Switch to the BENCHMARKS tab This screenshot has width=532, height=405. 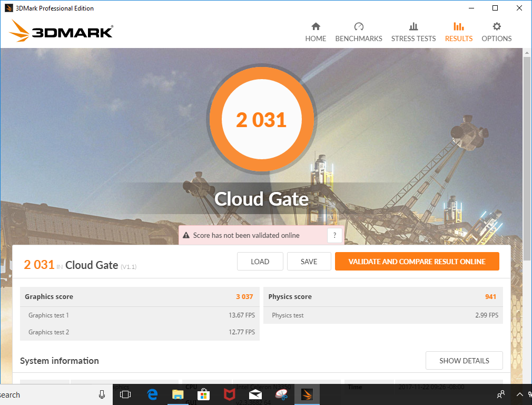(x=359, y=32)
